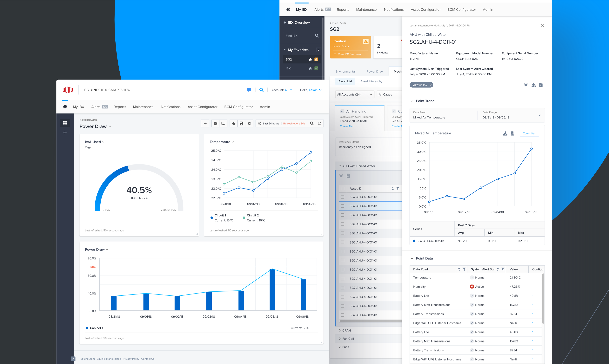Screen dimensions: 609x364
Task: Open Asset Configurator in dashboard navigation
Action: click(x=203, y=107)
